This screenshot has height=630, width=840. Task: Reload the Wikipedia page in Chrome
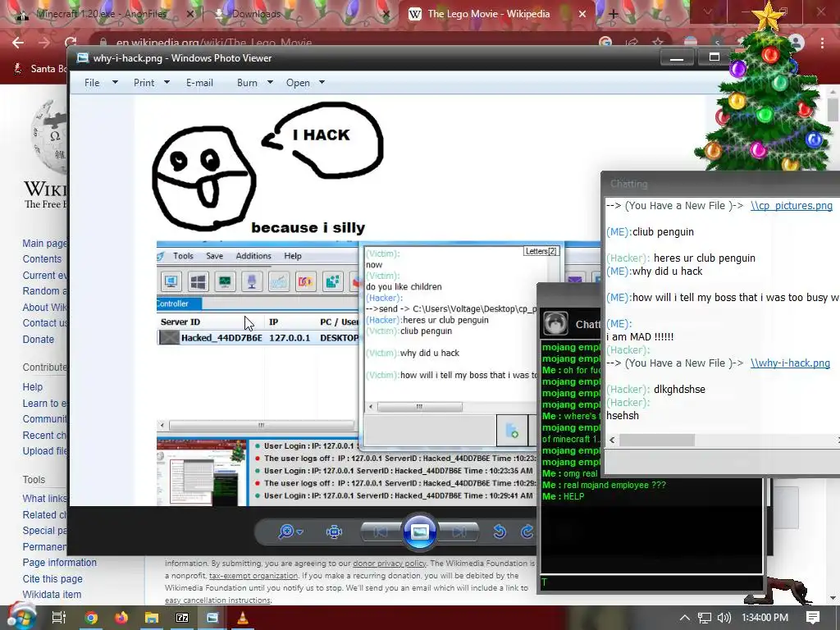71,43
